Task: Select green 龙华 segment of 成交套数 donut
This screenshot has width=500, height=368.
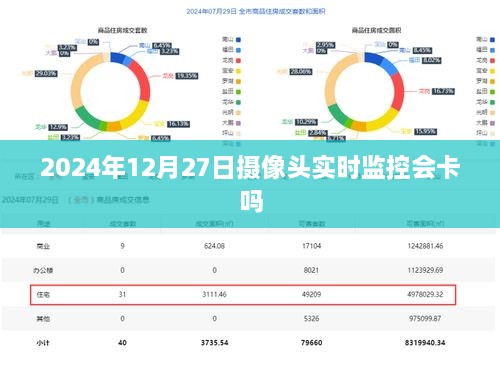Action: point(87,118)
